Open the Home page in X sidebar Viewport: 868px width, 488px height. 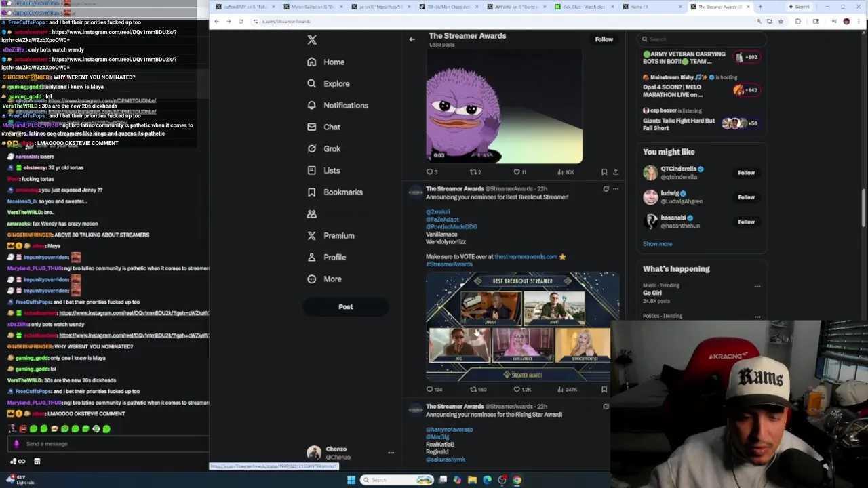point(326,62)
